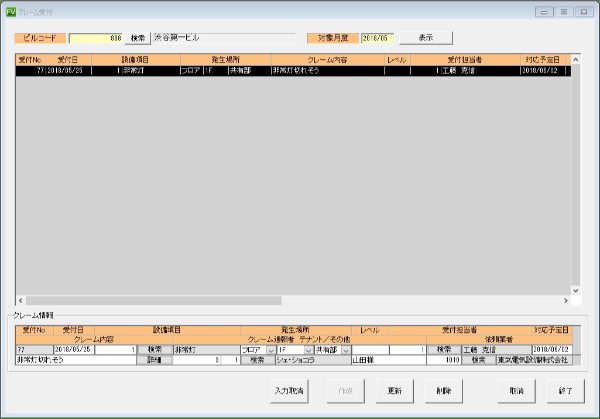Viewport: 600px width, 419px height.
Task: Select the 工藤 克信 cell in list row
Action: pos(480,71)
